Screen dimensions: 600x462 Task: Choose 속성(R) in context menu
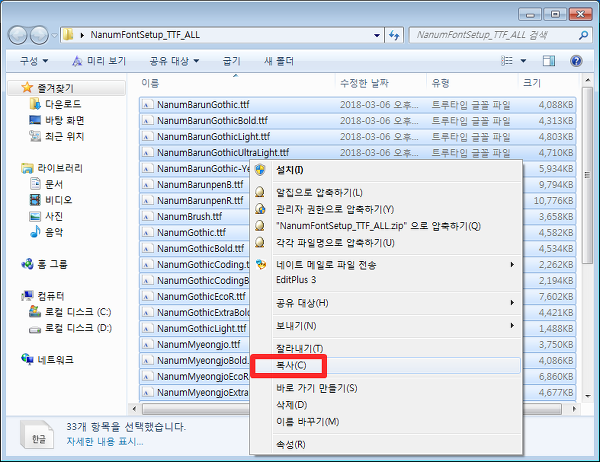click(386, 444)
